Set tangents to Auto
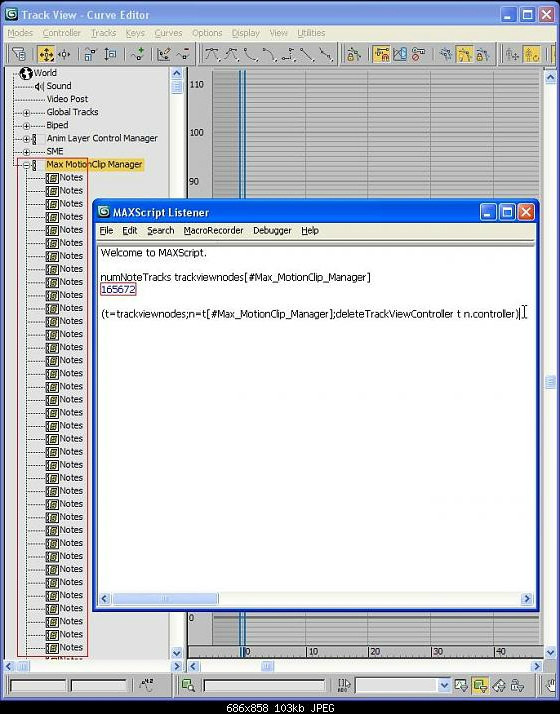The width and height of the screenshot is (560, 714). click(x=212, y=55)
